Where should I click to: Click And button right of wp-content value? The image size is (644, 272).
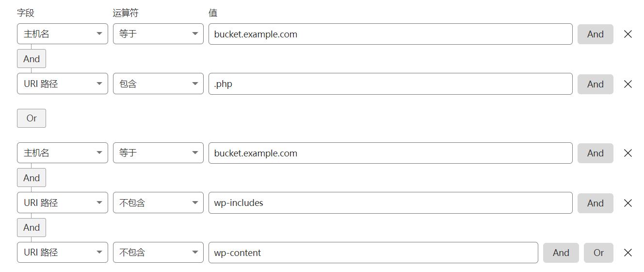(x=561, y=253)
